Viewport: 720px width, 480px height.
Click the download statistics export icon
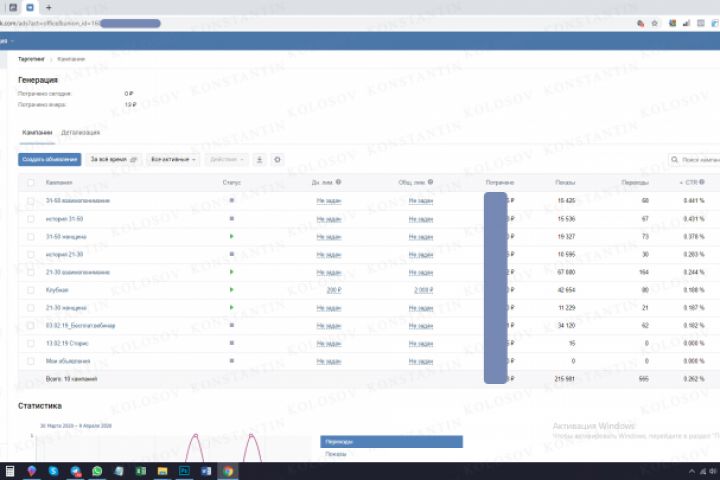(x=259, y=159)
